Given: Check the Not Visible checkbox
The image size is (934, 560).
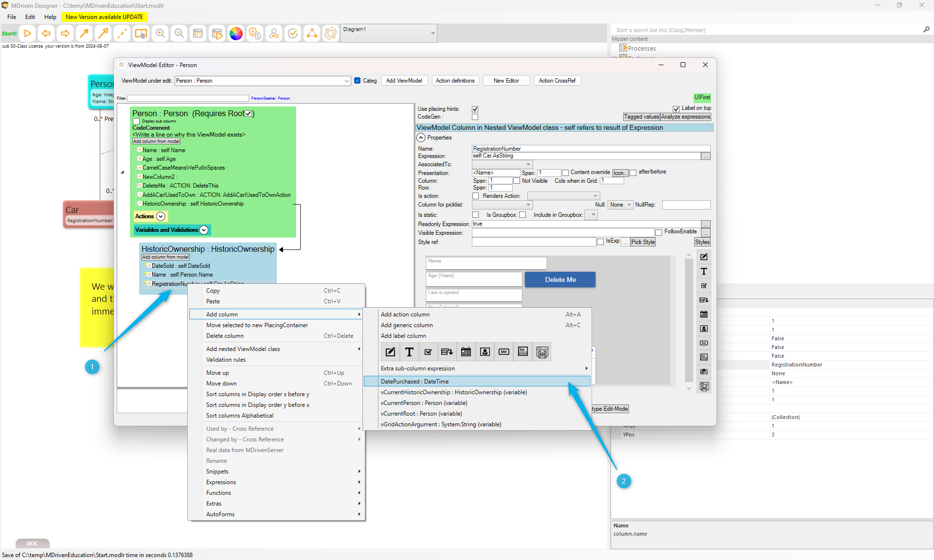Looking at the screenshot, I should tap(517, 181).
